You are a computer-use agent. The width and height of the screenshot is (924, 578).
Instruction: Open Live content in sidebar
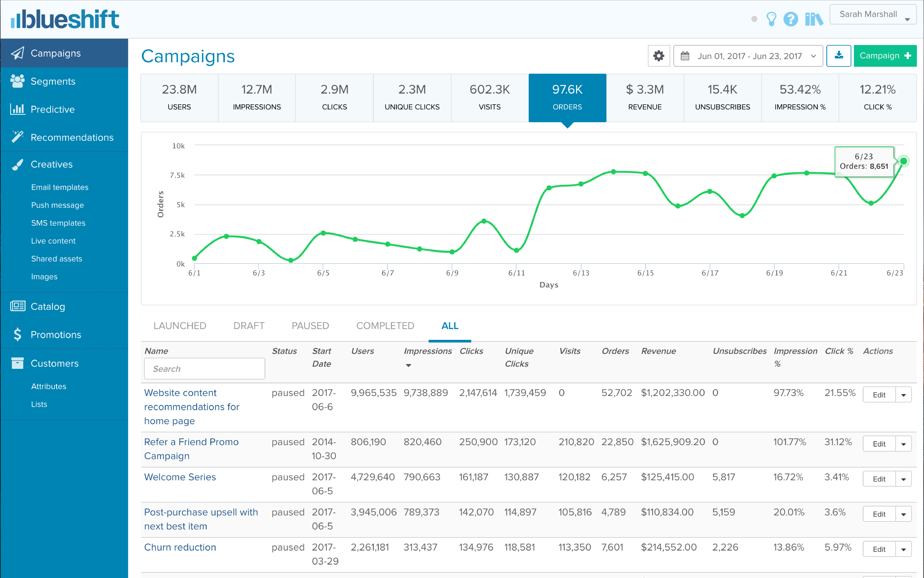click(53, 241)
